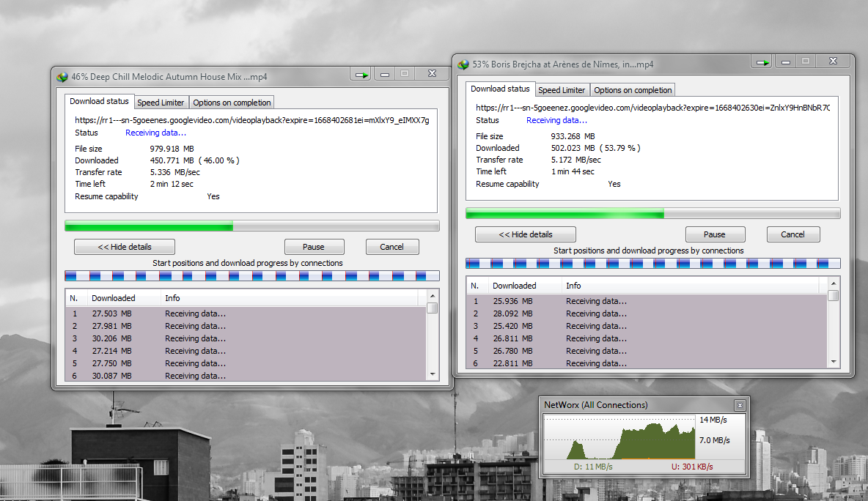
Task: Click the N. column header in Deep Chill window
Action: (x=76, y=298)
